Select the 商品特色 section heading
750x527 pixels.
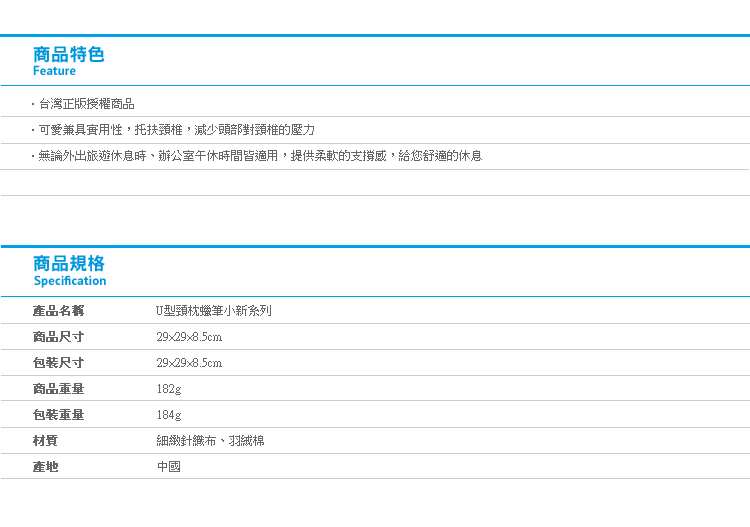coord(68,55)
